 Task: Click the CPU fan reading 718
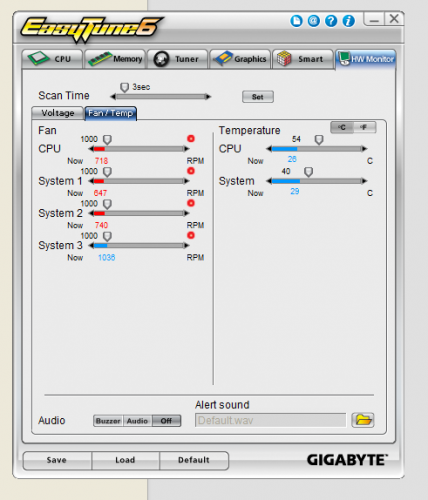[101, 161]
